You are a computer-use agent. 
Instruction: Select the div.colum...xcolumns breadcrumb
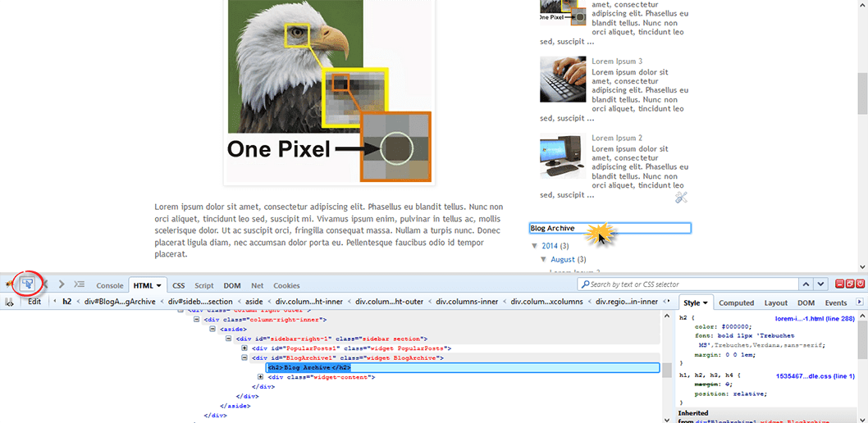point(547,302)
